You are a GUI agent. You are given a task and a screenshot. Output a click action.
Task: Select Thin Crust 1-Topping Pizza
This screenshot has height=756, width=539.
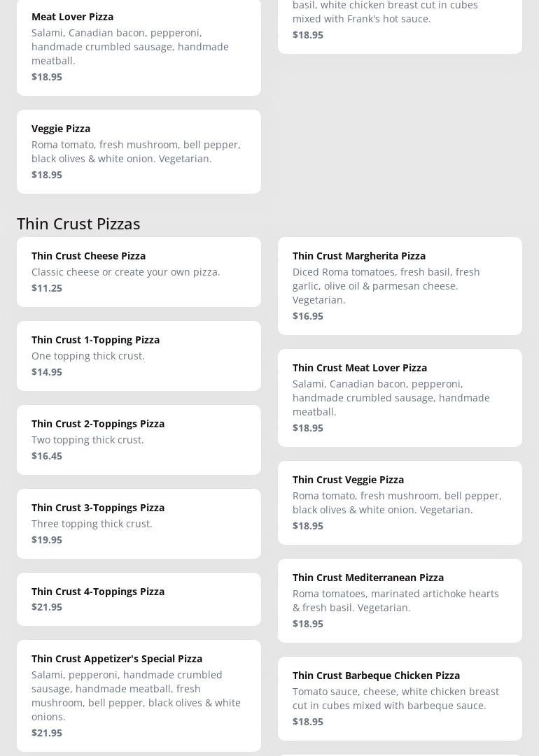click(139, 355)
